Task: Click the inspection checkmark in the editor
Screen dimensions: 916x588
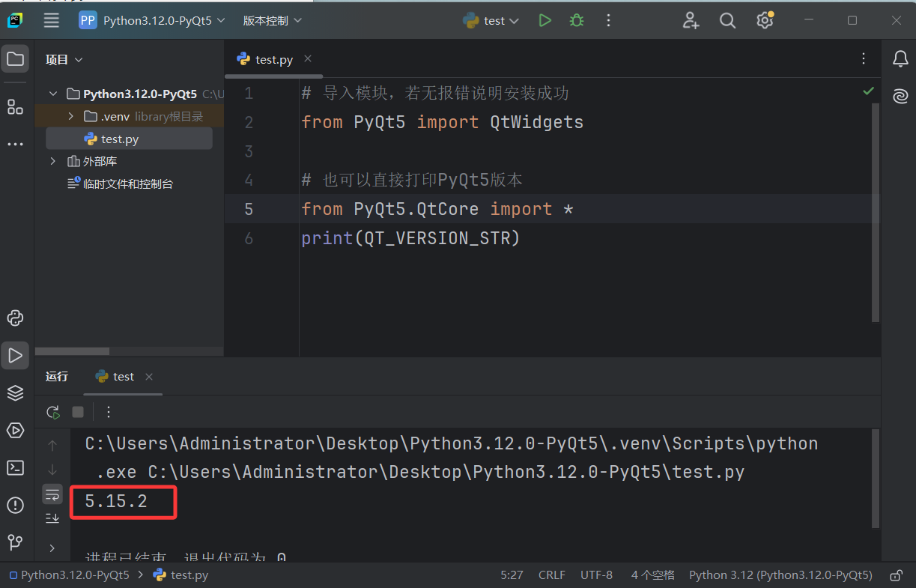Action: point(869,91)
